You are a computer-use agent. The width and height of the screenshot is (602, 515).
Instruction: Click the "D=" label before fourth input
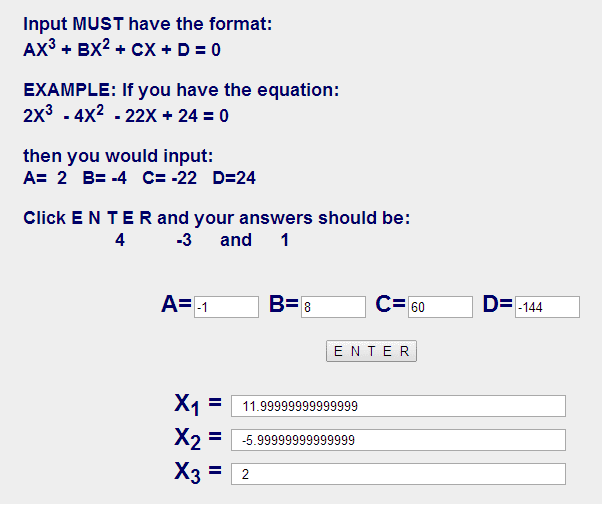(x=497, y=305)
